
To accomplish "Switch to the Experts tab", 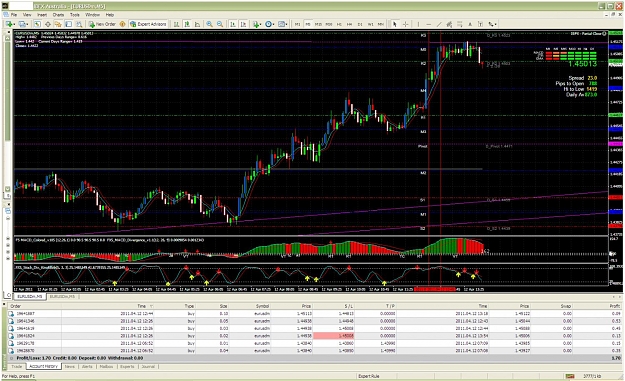I will tap(127, 366).
